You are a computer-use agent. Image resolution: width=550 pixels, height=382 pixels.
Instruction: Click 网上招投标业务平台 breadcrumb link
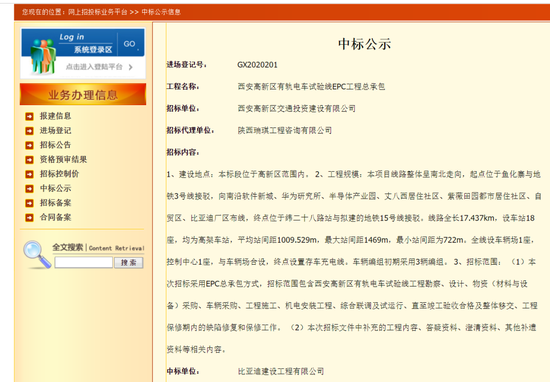98,12
